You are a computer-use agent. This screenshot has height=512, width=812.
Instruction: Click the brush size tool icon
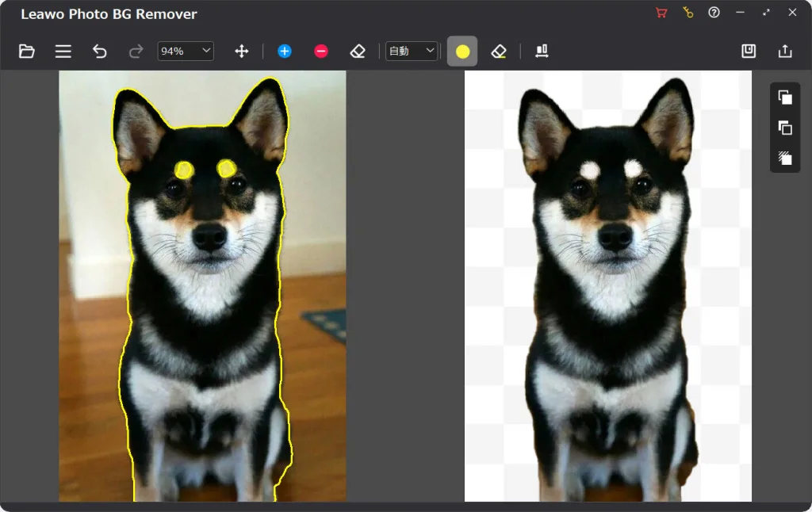coord(542,52)
